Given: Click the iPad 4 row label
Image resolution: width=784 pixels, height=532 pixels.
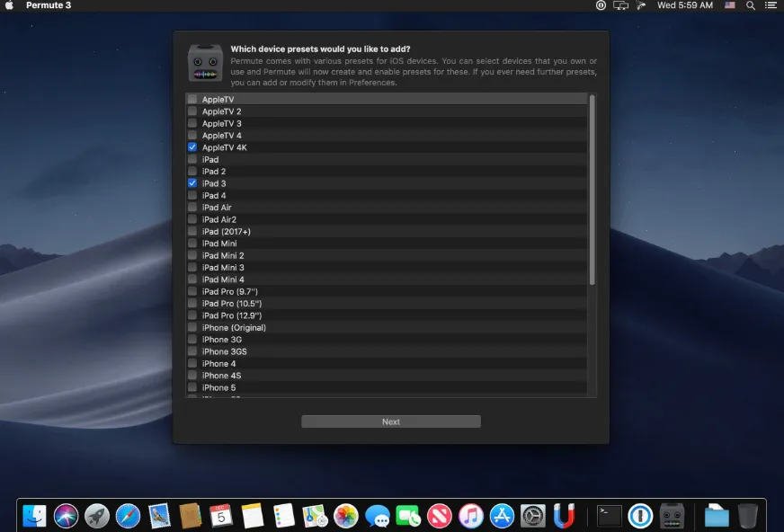Looking at the screenshot, I should [214, 195].
